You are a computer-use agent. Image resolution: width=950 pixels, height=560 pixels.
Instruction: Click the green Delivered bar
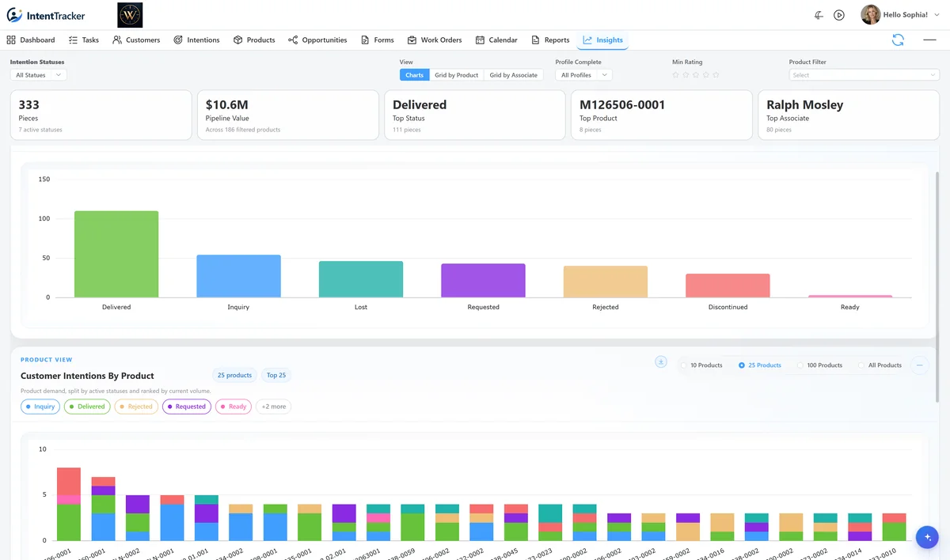pos(116,254)
